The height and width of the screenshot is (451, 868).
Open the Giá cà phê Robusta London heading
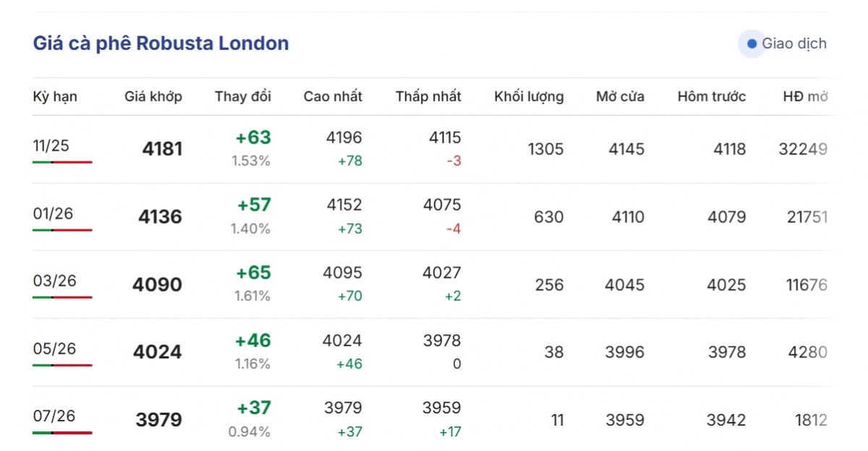pos(161,43)
